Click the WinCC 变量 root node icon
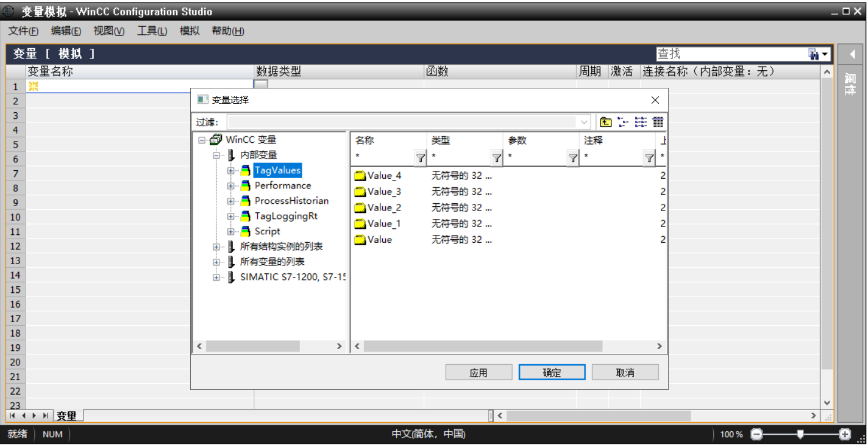The width and height of the screenshot is (868, 446). (x=216, y=140)
